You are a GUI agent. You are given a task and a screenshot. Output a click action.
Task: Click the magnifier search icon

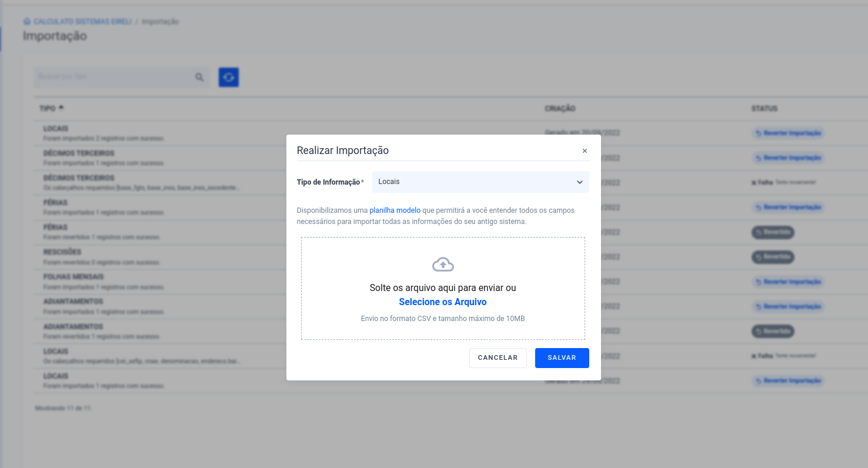(200, 77)
